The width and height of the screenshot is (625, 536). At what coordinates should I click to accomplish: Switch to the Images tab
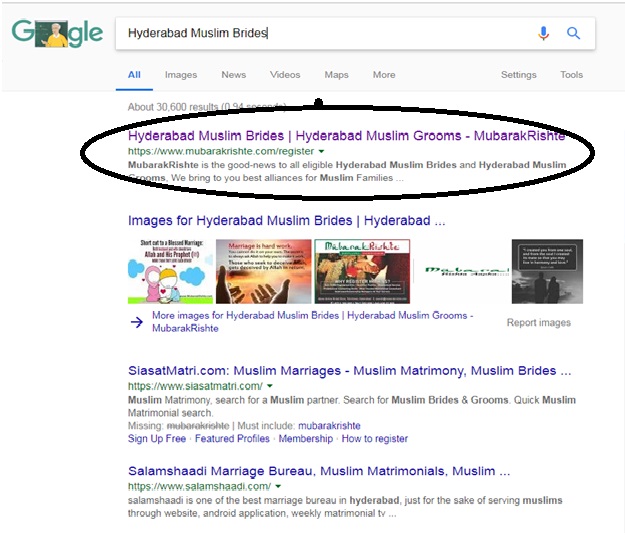point(180,75)
